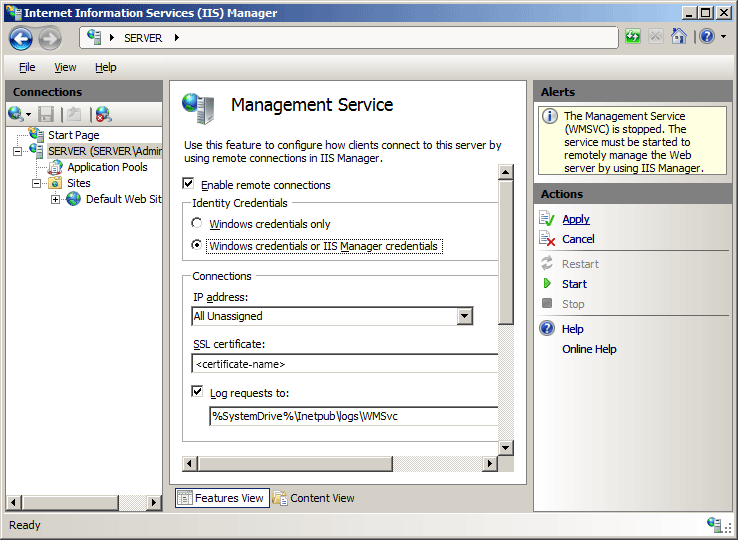Open the Online Help link
The image size is (738, 540).
pyautogui.click(x=589, y=349)
